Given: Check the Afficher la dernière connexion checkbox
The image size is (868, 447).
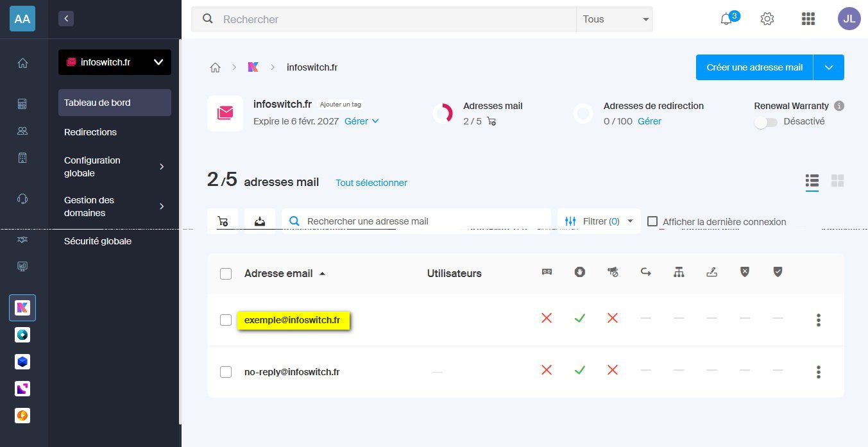Looking at the screenshot, I should pos(652,221).
